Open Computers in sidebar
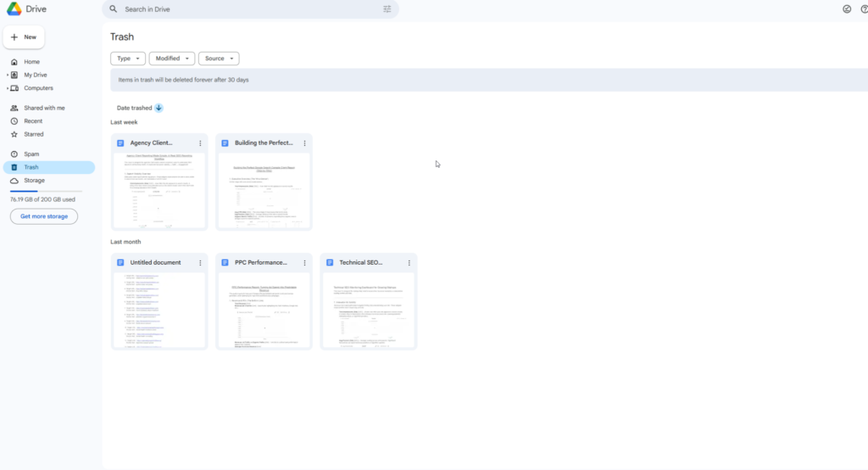The width and height of the screenshot is (868, 470). click(38, 88)
